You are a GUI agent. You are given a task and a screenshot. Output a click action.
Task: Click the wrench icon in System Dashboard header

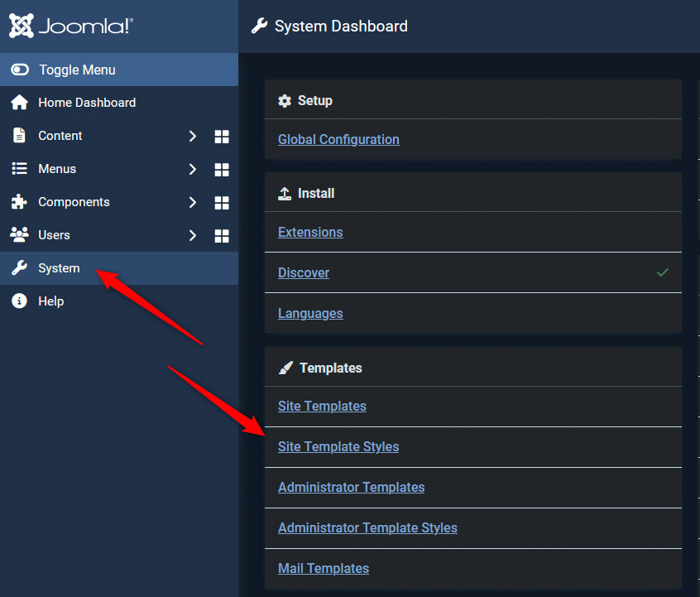[259, 26]
